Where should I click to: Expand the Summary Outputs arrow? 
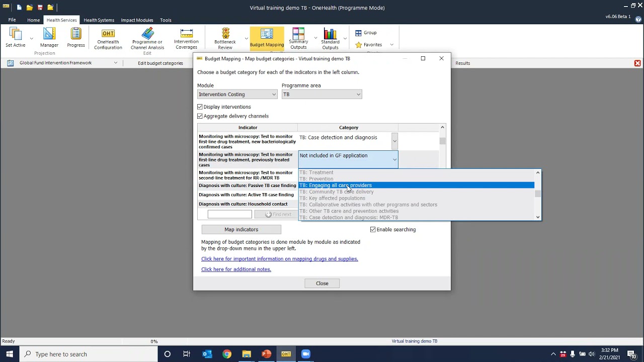(315, 39)
